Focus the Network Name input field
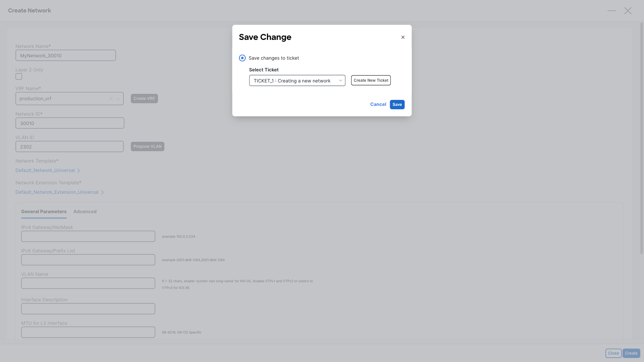The width and height of the screenshot is (644, 362). (x=66, y=55)
